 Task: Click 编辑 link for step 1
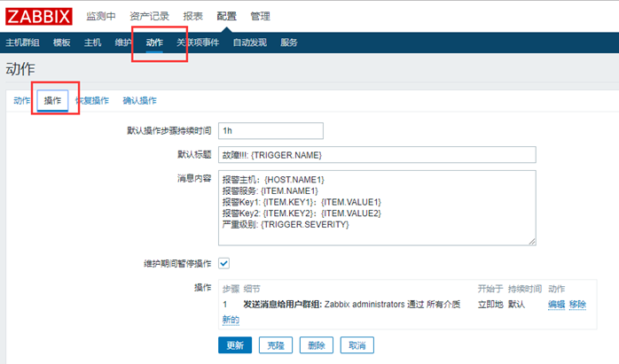point(556,305)
